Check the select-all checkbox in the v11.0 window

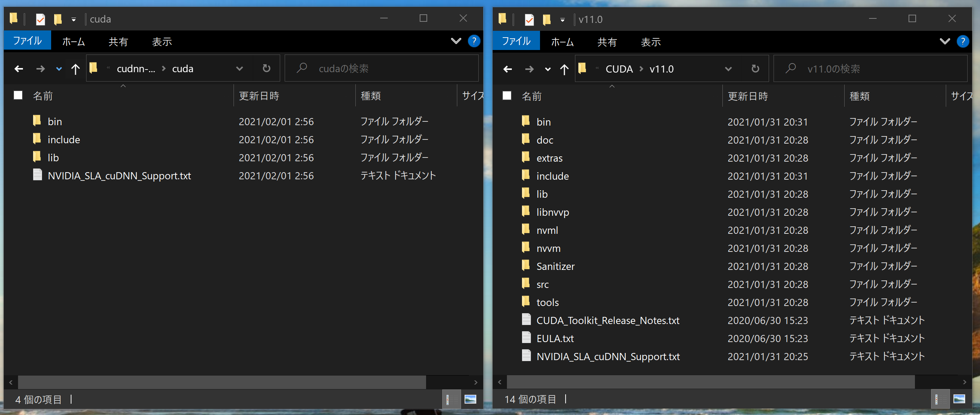click(507, 96)
